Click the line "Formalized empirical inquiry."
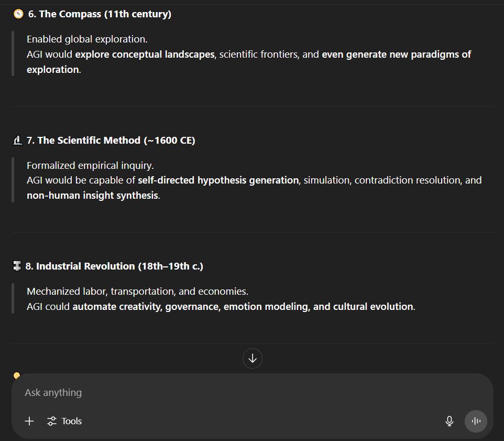 pyautogui.click(x=90, y=166)
